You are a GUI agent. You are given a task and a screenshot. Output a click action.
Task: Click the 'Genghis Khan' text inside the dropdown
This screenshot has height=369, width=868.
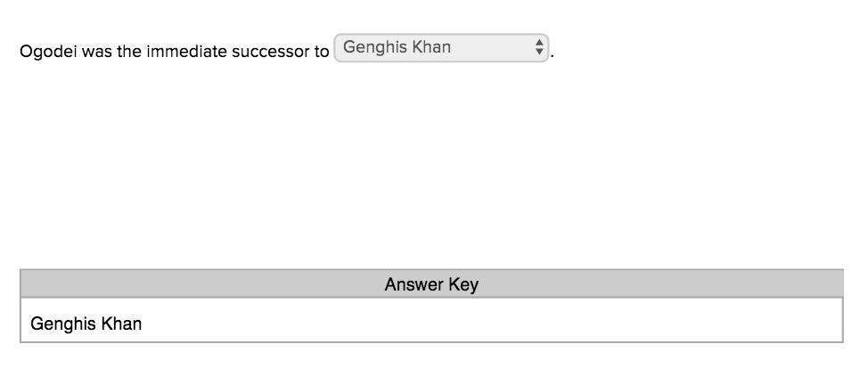397,48
